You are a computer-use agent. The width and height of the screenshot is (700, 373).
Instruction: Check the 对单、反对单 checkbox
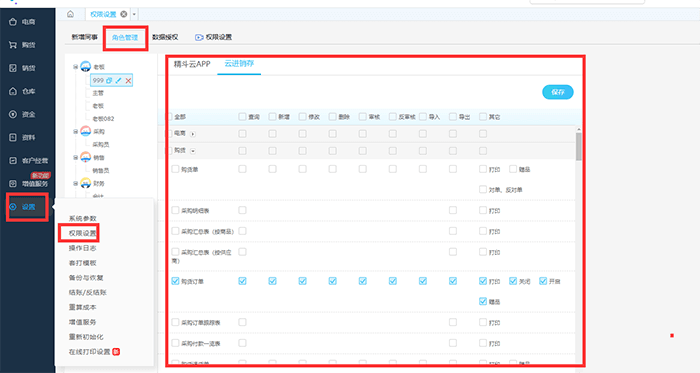click(483, 189)
